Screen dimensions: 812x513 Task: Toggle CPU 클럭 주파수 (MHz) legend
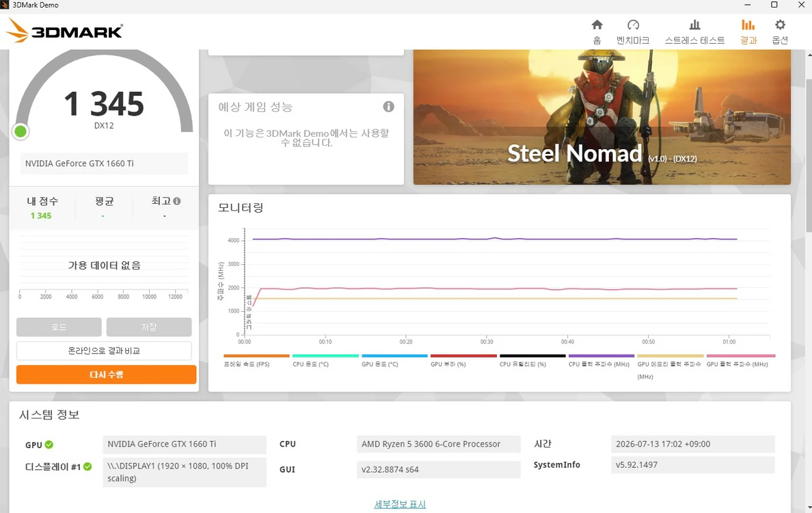click(601, 360)
